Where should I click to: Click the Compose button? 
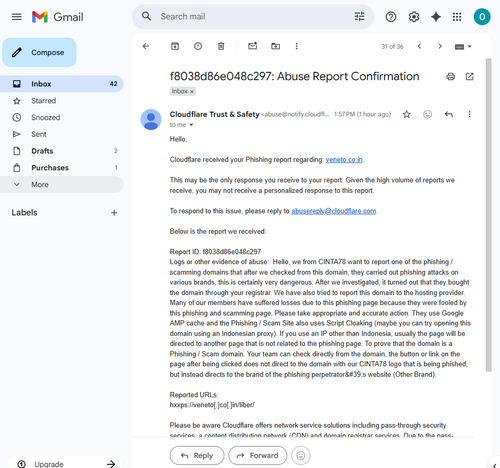[39, 52]
